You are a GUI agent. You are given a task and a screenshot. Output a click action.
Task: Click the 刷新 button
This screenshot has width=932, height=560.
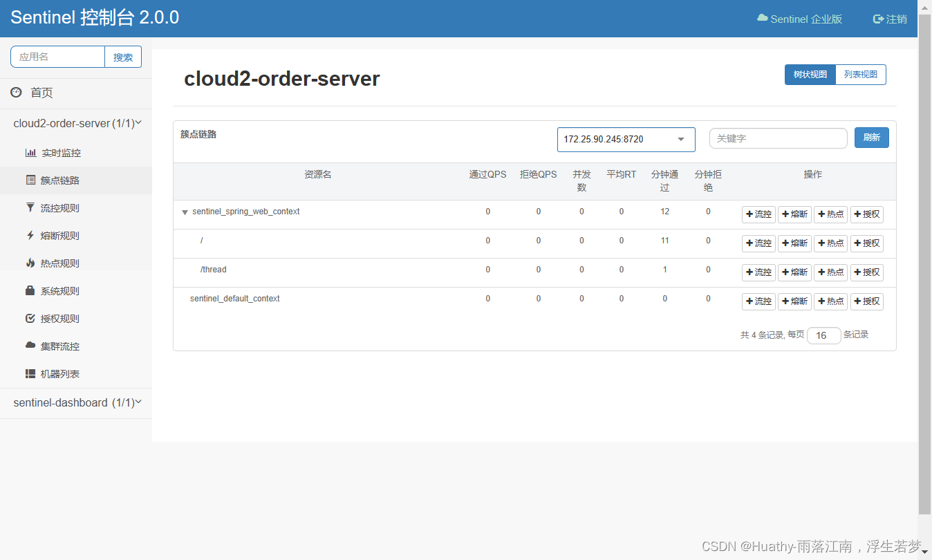click(x=871, y=138)
